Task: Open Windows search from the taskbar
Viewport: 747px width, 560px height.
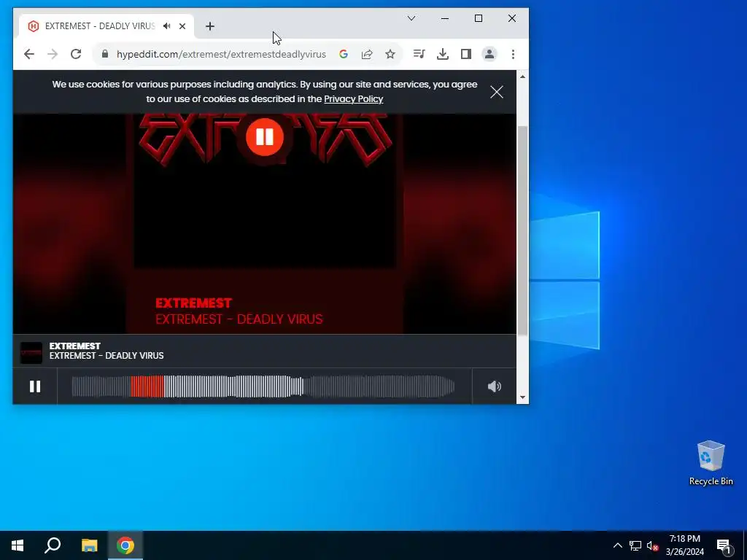Action: [53, 545]
